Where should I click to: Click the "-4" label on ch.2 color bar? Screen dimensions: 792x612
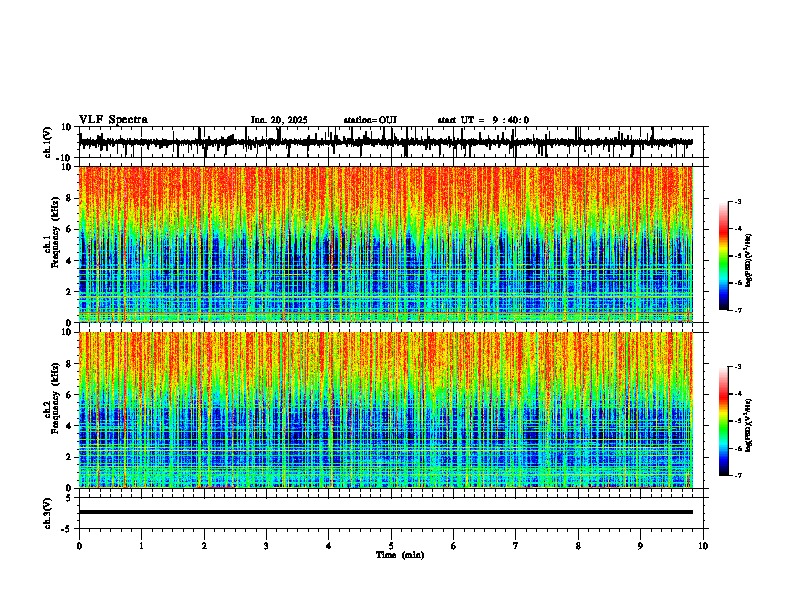(737, 394)
